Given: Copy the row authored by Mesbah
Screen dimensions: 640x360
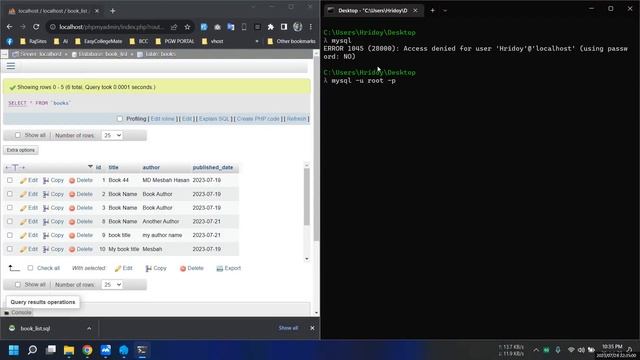Looking at the screenshot, I should [53, 249].
